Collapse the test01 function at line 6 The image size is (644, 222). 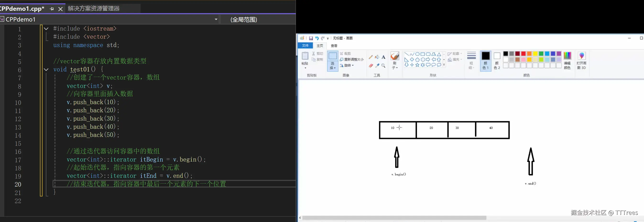coord(46,70)
